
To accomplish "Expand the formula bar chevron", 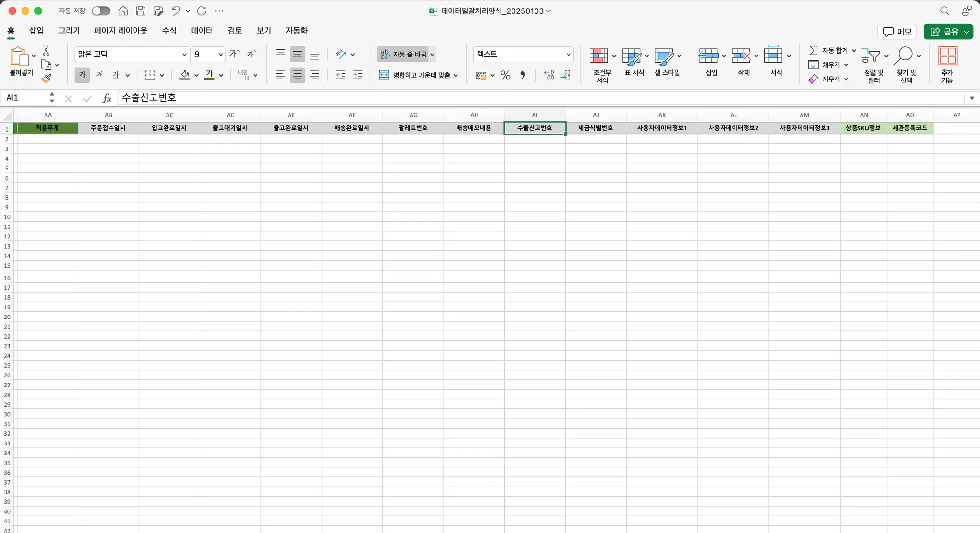I will click(972, 98).
